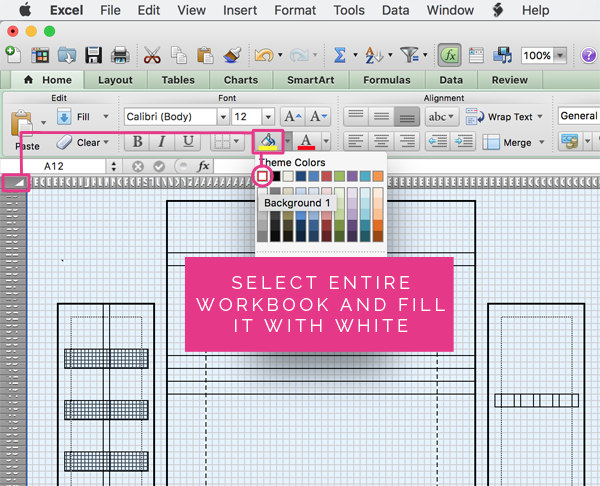Open the font name dropdown arrow

coord(223,116)
